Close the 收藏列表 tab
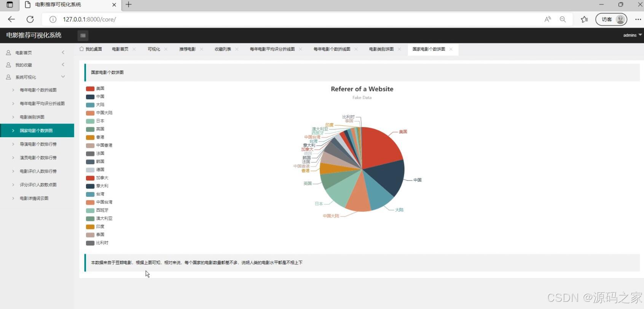644x309 pixels. coord(237,49)
